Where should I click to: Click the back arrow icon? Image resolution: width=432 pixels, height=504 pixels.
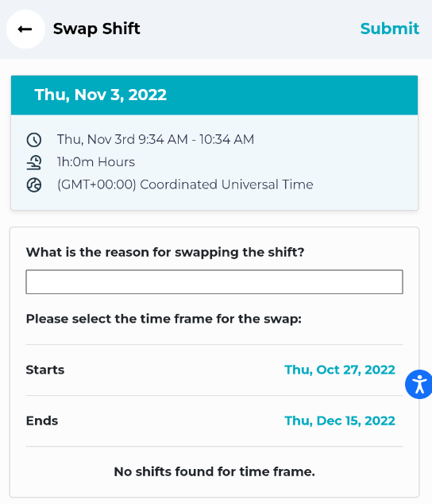click(25, 29)
